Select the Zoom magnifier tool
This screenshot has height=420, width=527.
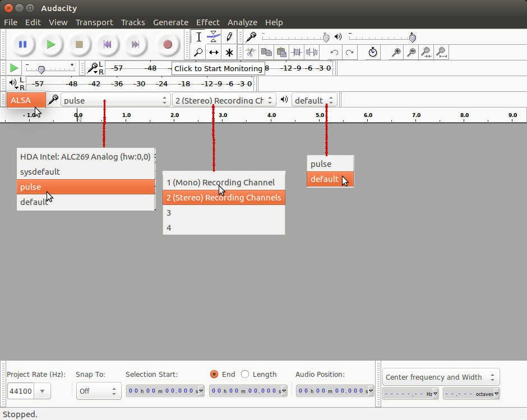pyautogui.click(x=198, y=53)
